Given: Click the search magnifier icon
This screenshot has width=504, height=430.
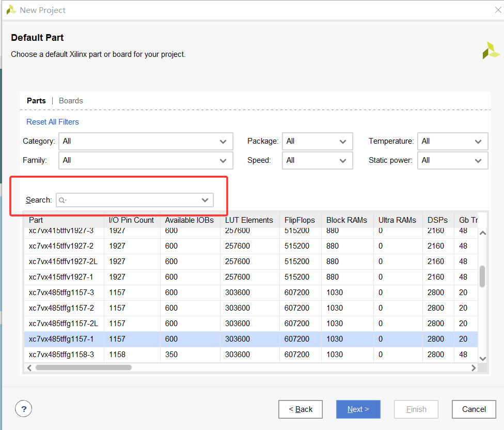Looking at the screenshot, I should click(x=62, y=200).
